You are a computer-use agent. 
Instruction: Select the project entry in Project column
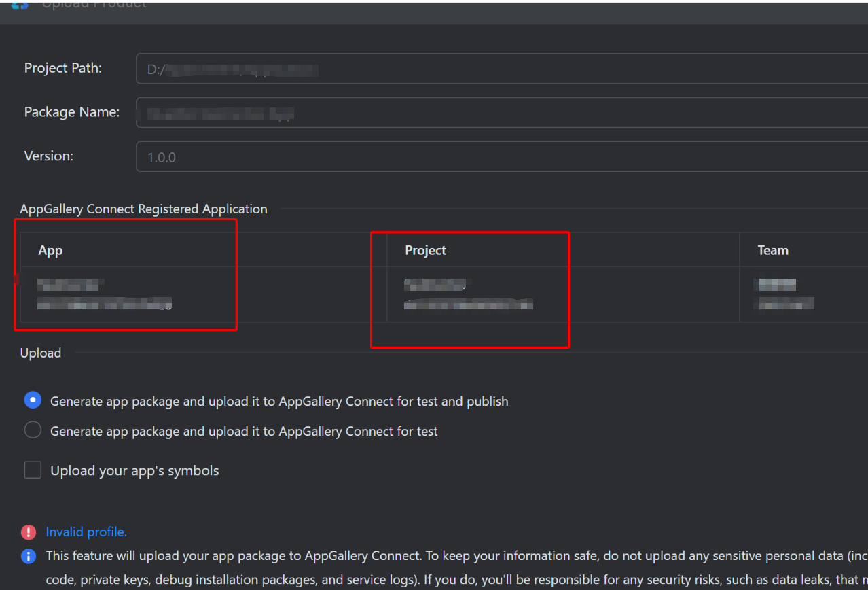point(468,295)
